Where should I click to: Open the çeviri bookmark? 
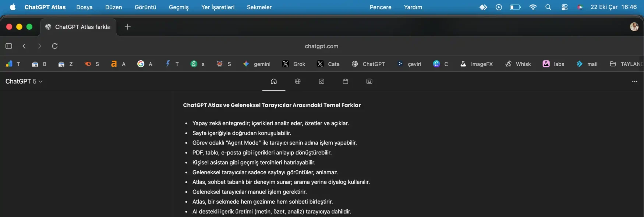(x=409, y=64)
